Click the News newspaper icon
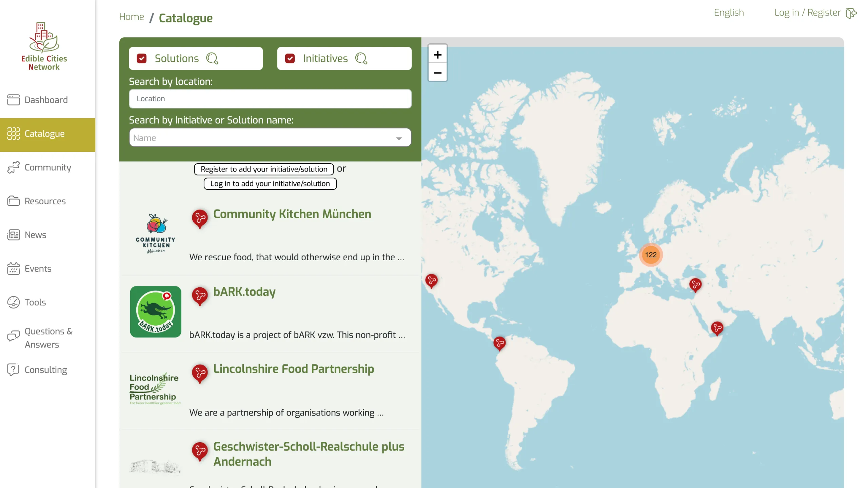This screenshot has height=488, width=868. [x=14, y=235]
